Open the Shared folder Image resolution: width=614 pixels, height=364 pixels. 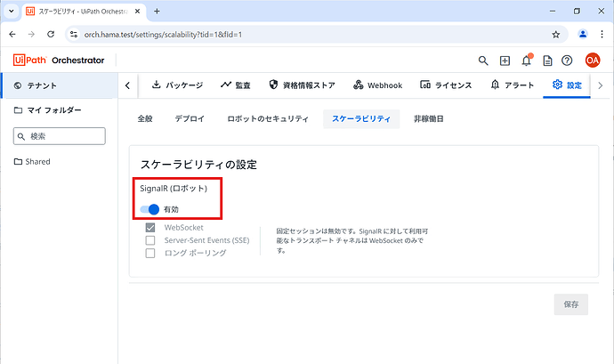coord(32,161)
